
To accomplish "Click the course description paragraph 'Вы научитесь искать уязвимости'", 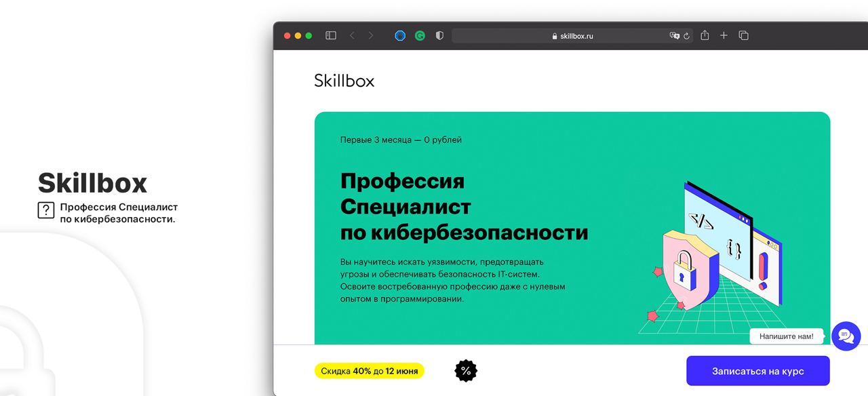I will 453,280.
